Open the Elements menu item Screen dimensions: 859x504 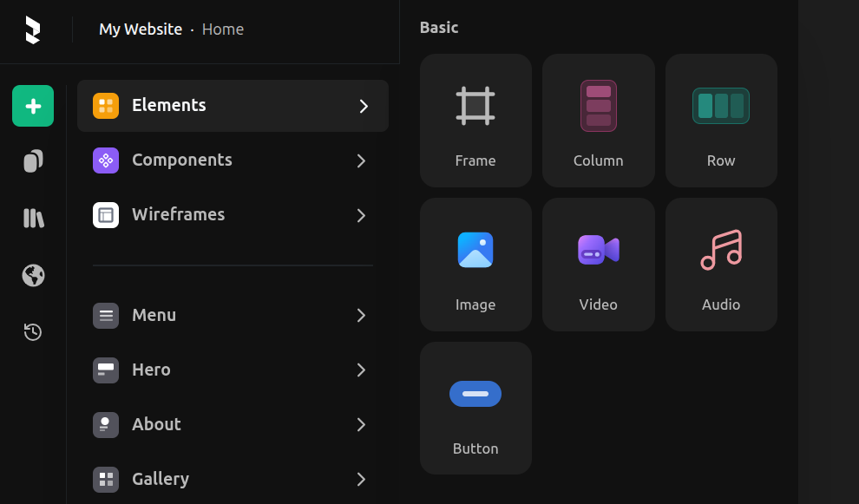[233, 106]
